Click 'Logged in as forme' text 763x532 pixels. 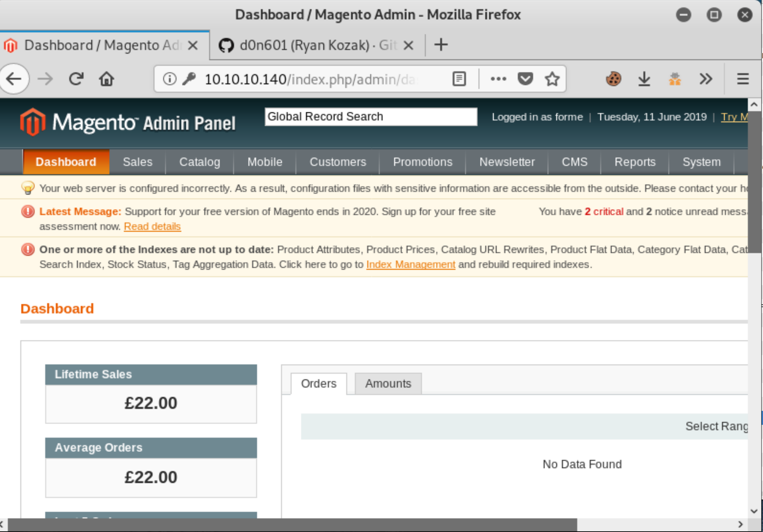click(537, 117)
